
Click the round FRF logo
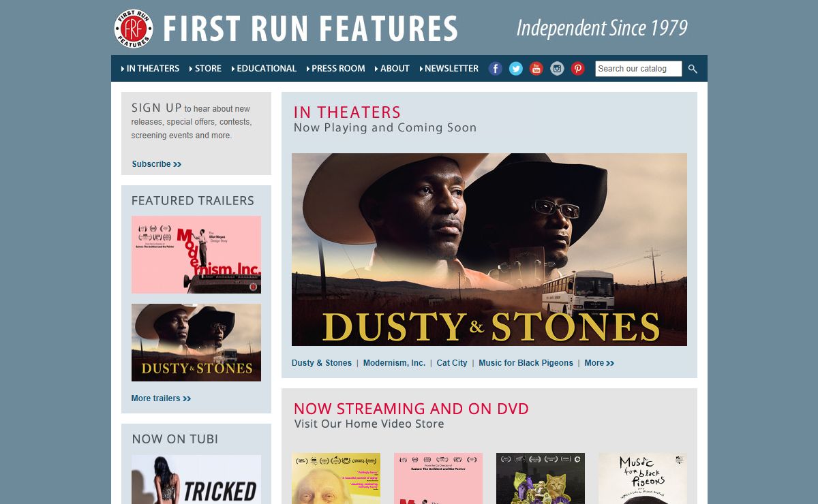134,29
